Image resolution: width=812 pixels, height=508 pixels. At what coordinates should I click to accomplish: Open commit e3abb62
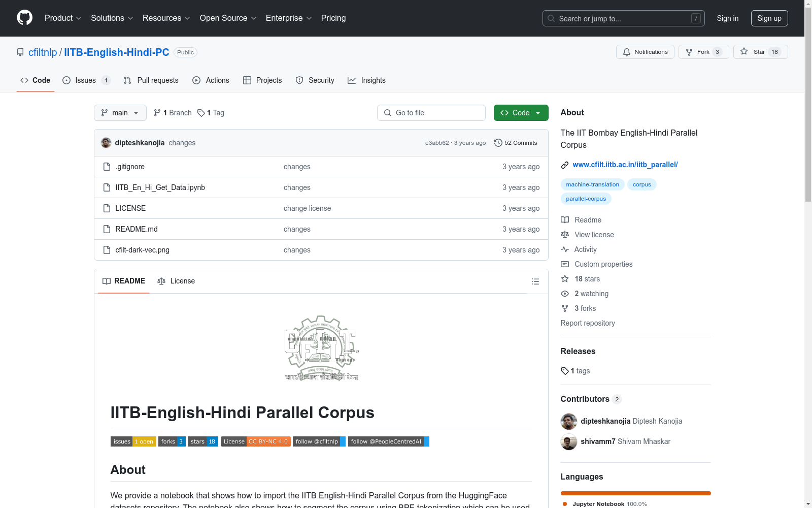click(x=437, y=143)
